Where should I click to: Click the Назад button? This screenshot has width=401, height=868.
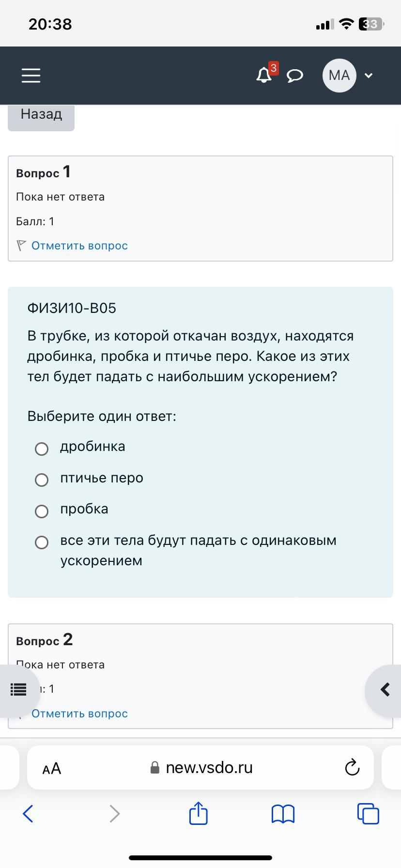[41, 114]
